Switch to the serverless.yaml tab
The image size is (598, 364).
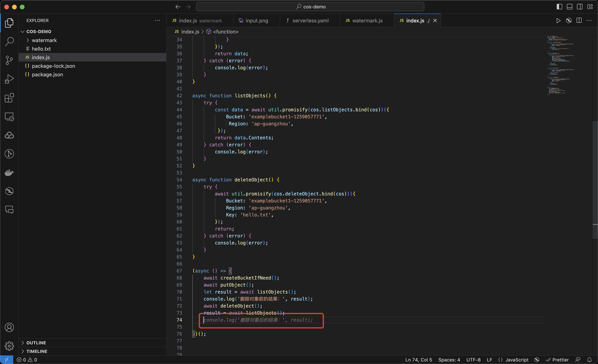(x=310, y=21)
